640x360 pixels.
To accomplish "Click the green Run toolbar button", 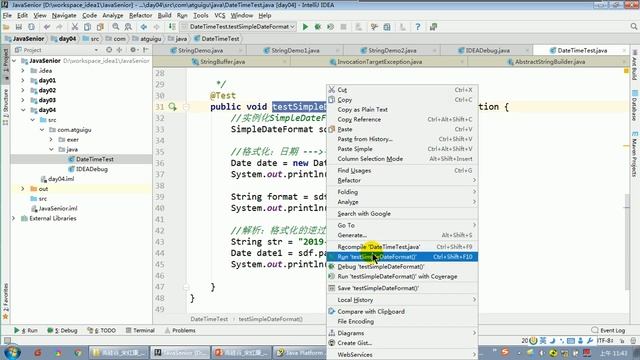I will click(305, 27).
